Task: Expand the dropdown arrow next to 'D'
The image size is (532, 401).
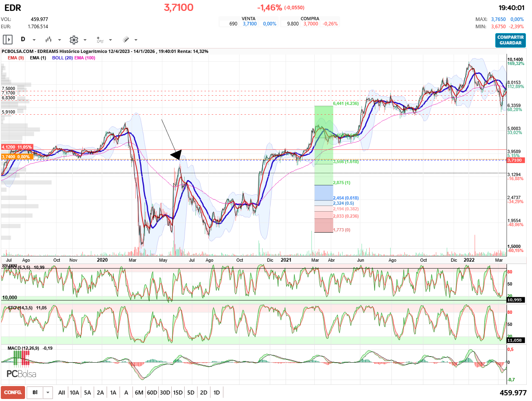Action: 34,40
